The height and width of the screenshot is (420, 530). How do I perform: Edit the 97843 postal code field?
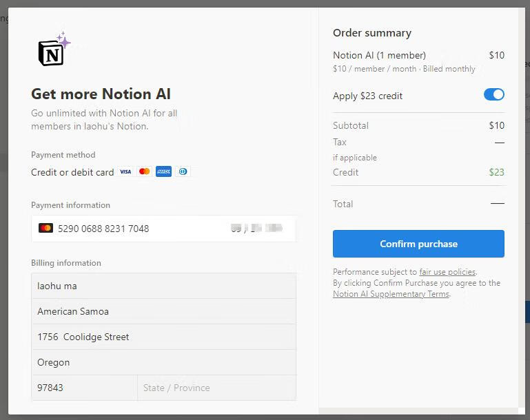coord(85,388)
